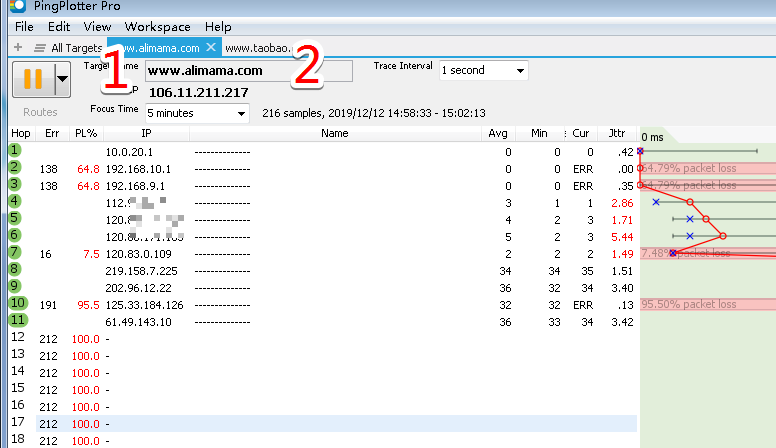The image size is (776, 448).
Task: Select hop 11 green circle icon
Action: click(x=18, y=320)
